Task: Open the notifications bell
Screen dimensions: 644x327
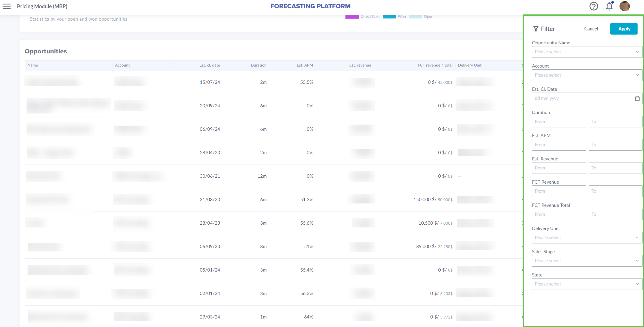Action: [609, 6]
